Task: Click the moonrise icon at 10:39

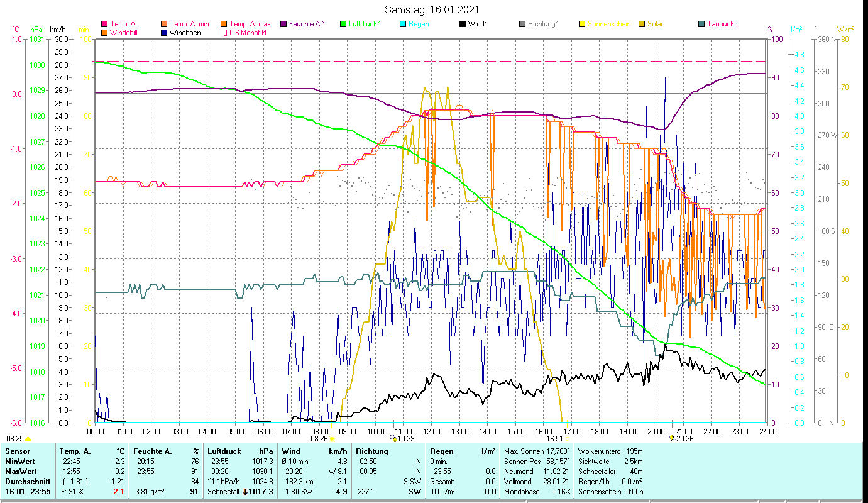Action: pos(394,439)
